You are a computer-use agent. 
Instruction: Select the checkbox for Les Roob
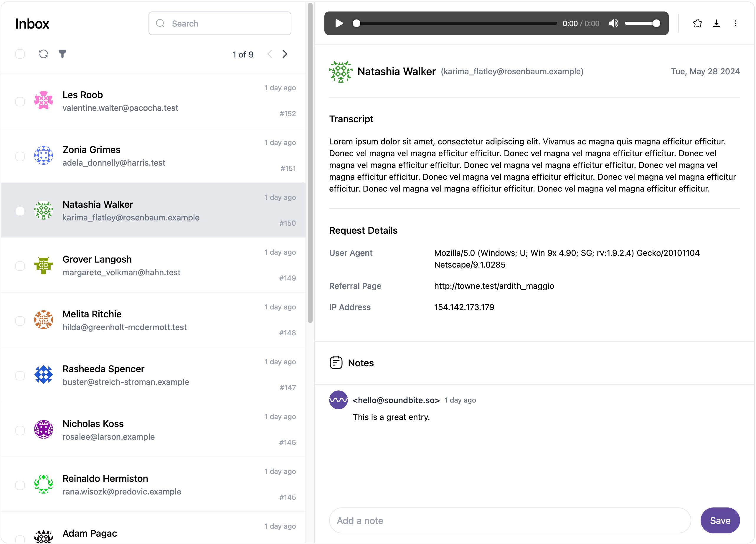[20, 101]
